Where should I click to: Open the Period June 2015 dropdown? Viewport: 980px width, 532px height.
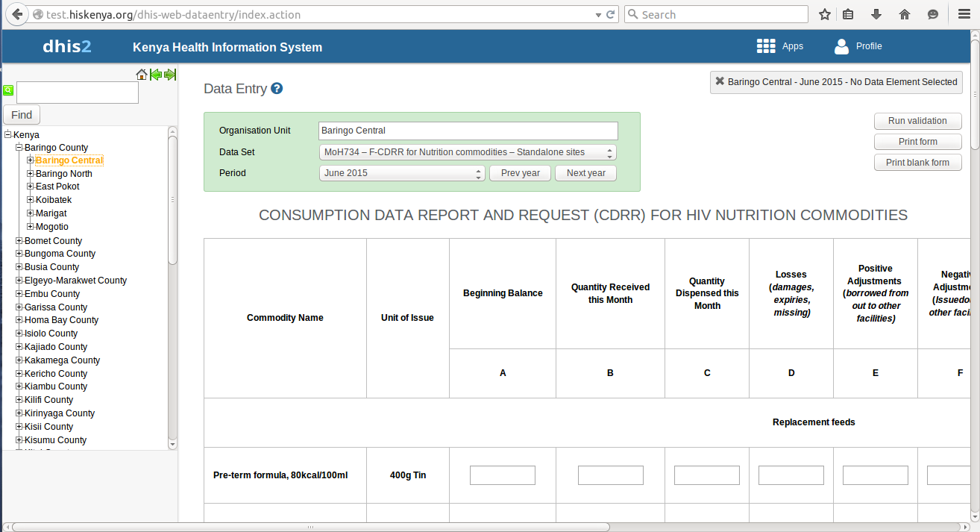[402, 173]
